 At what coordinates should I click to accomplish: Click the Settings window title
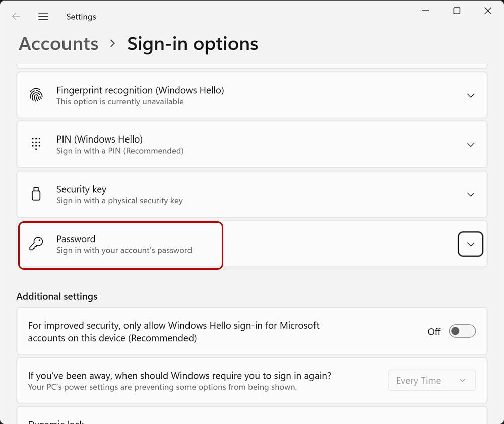tap(81, 17)
